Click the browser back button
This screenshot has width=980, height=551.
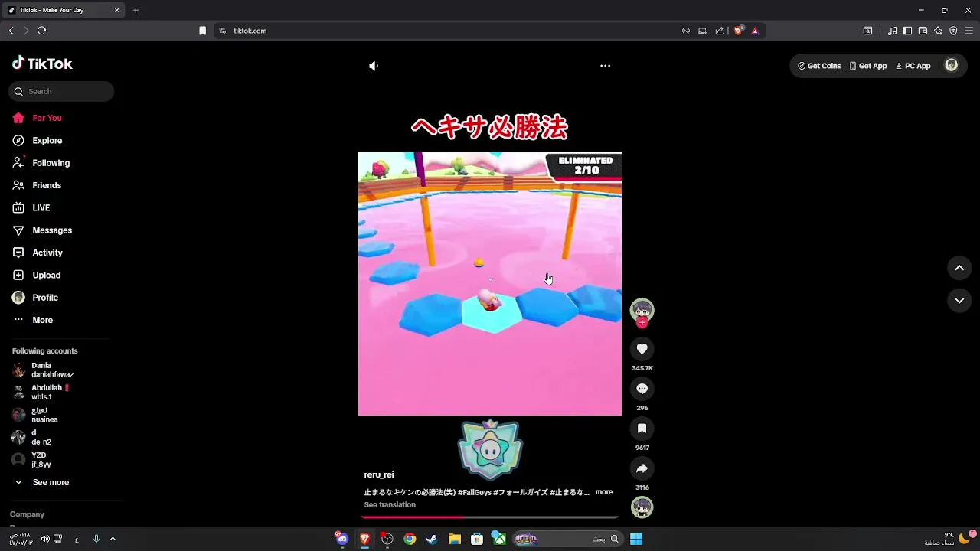[11, 31]
